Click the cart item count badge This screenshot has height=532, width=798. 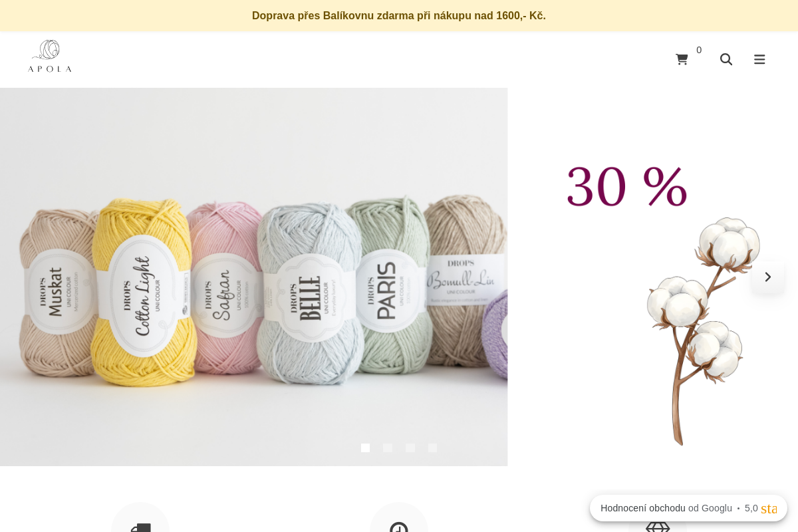point(699,50)
